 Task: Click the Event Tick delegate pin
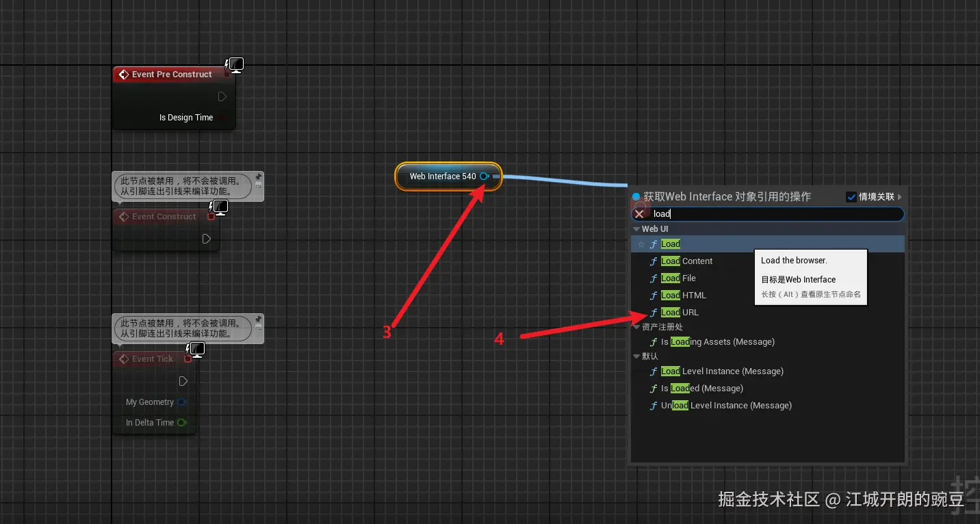188,359
